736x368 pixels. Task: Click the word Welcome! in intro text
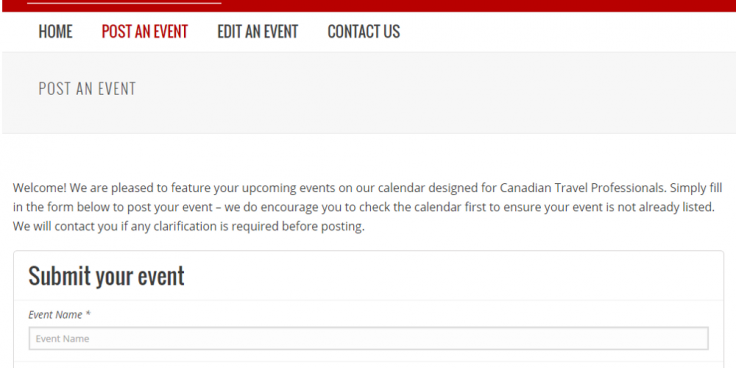click(40, 188)
